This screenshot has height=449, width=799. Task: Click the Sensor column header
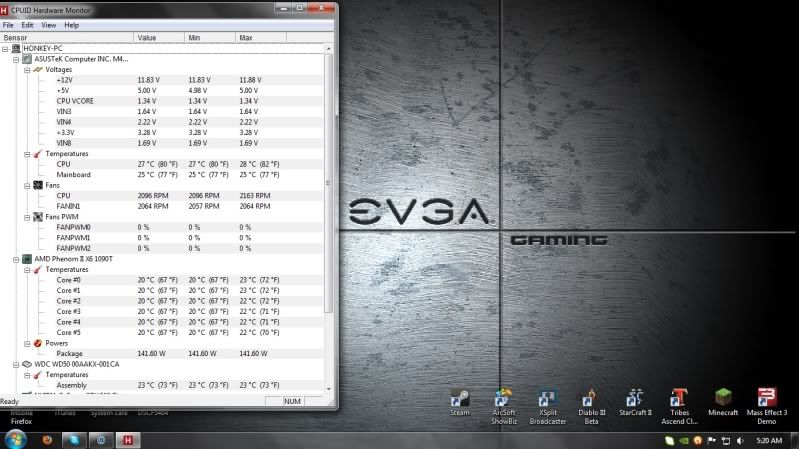point(67,38)
